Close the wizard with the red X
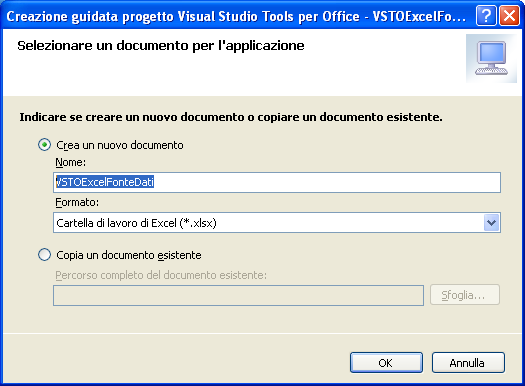The height and width of the screenshot is (386, 525). click(509, 15)
